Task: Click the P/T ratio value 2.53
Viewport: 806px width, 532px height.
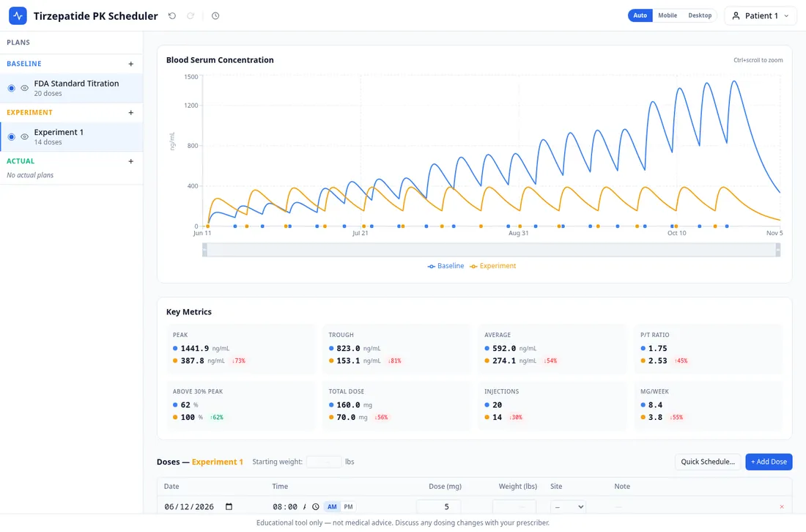Action: [x=657, y=361]
